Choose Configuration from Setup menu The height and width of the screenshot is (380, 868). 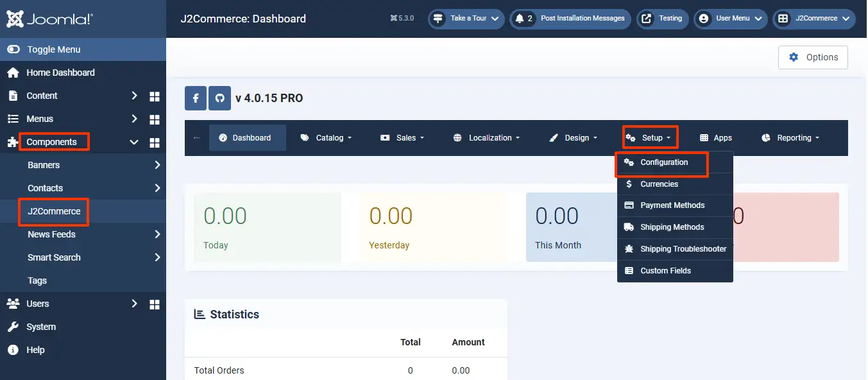[675, 162]
